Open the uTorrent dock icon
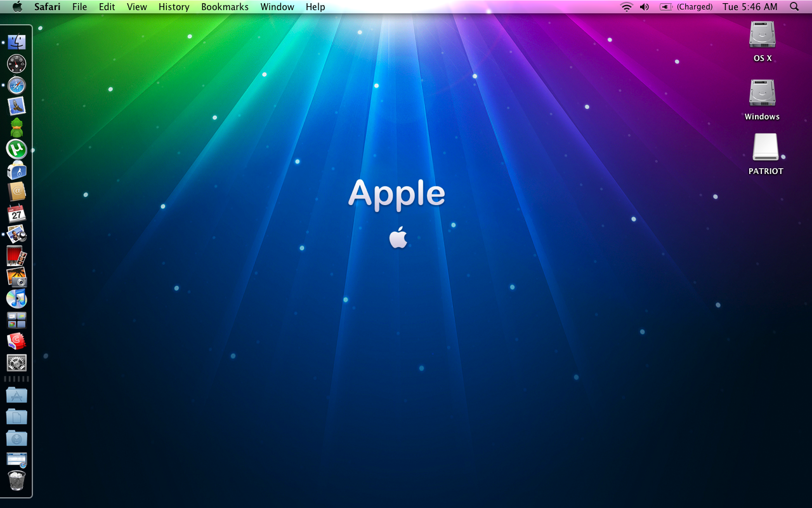 point(16,149)
